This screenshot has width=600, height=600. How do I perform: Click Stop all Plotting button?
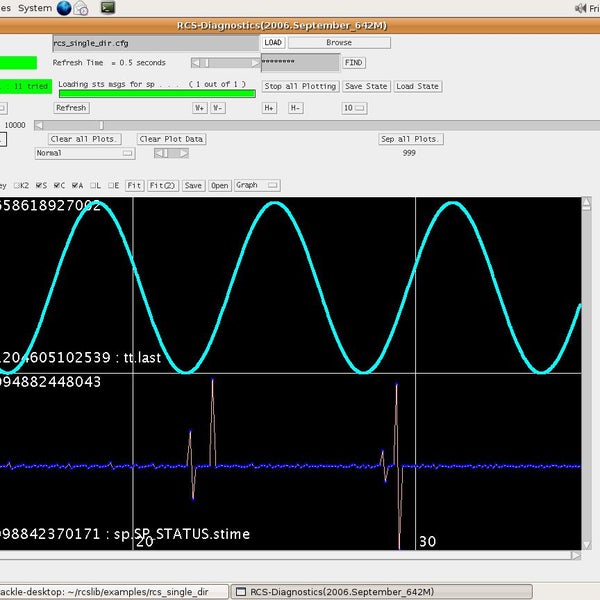[x=299, y=86]
